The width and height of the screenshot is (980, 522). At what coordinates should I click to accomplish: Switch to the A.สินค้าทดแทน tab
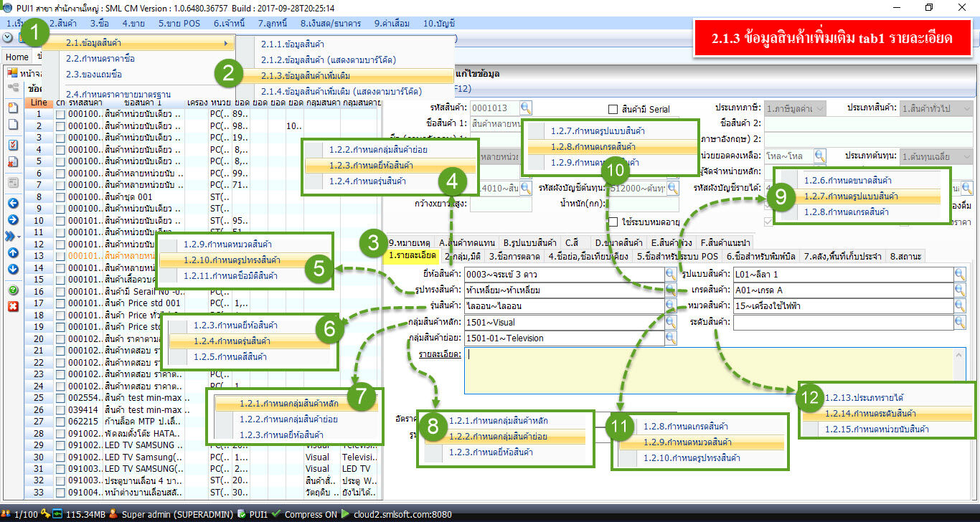(467, 242)
